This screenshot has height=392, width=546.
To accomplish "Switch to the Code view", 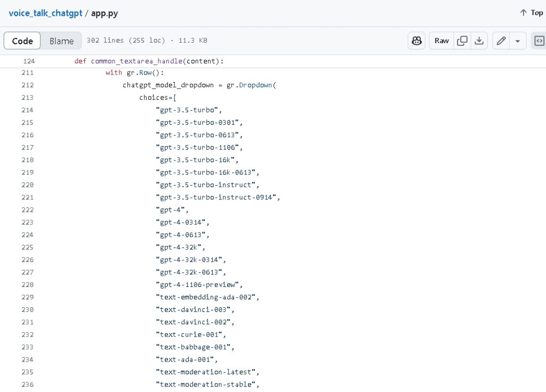I will (x=22, y=41).
